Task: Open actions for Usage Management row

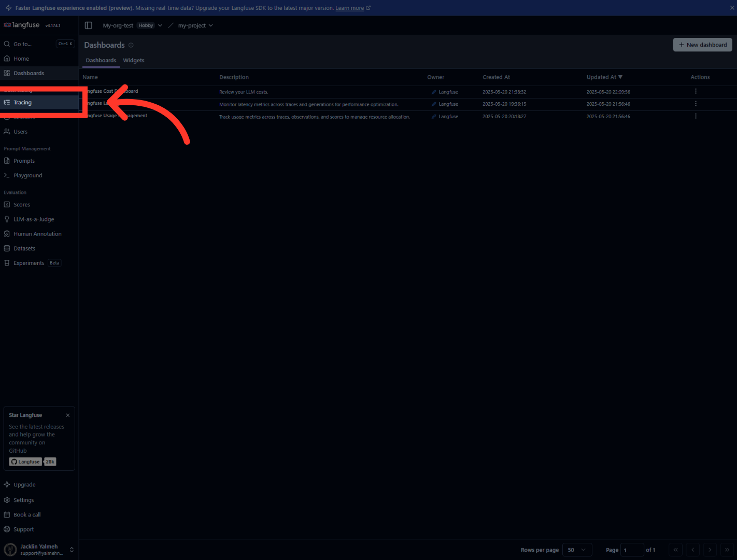Action: (x=696, y=116)
